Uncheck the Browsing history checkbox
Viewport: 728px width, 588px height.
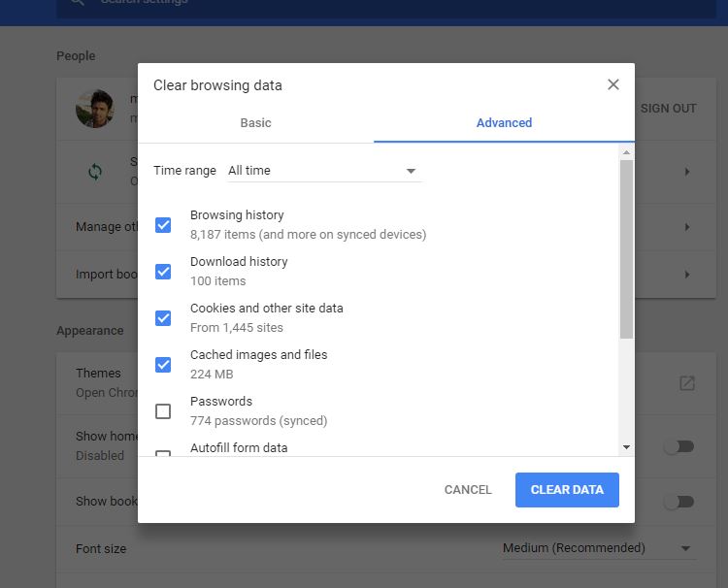tap(163, 225)
